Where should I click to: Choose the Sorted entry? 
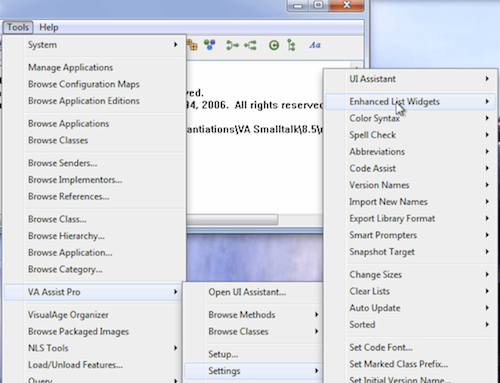point(410,324)
